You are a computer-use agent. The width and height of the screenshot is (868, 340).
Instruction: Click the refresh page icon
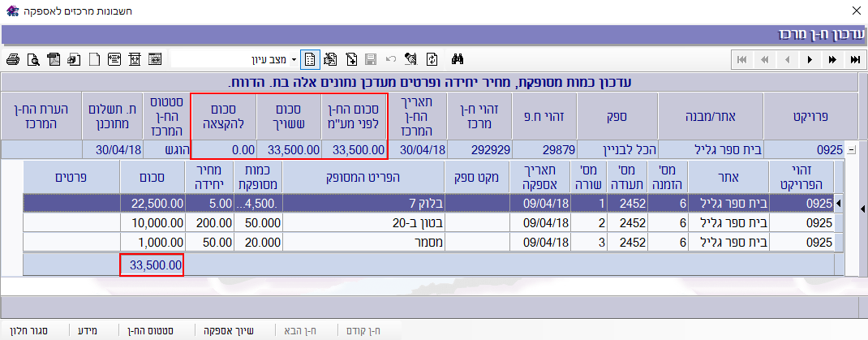[x=432, y=59]
